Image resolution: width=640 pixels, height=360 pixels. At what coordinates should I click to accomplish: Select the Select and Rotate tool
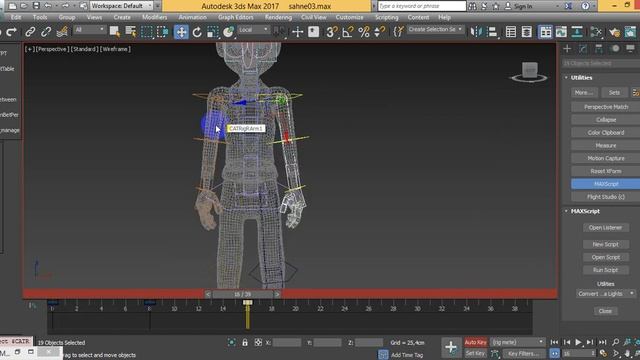[x=197, y=32]
